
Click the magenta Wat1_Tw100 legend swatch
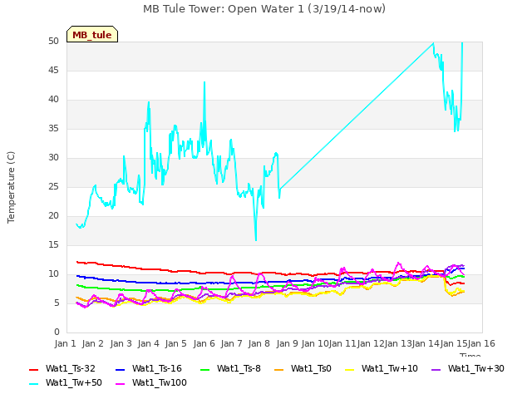pos(120,384)
